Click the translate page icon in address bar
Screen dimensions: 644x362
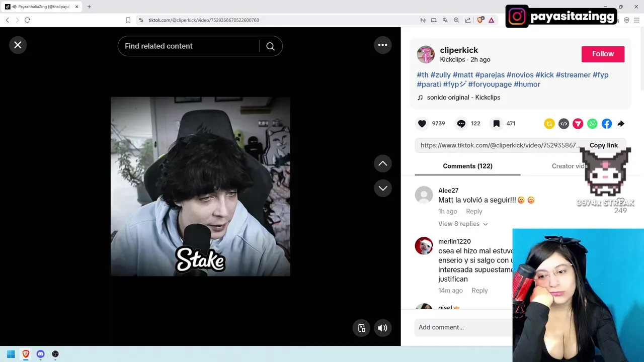pos(445,20)
